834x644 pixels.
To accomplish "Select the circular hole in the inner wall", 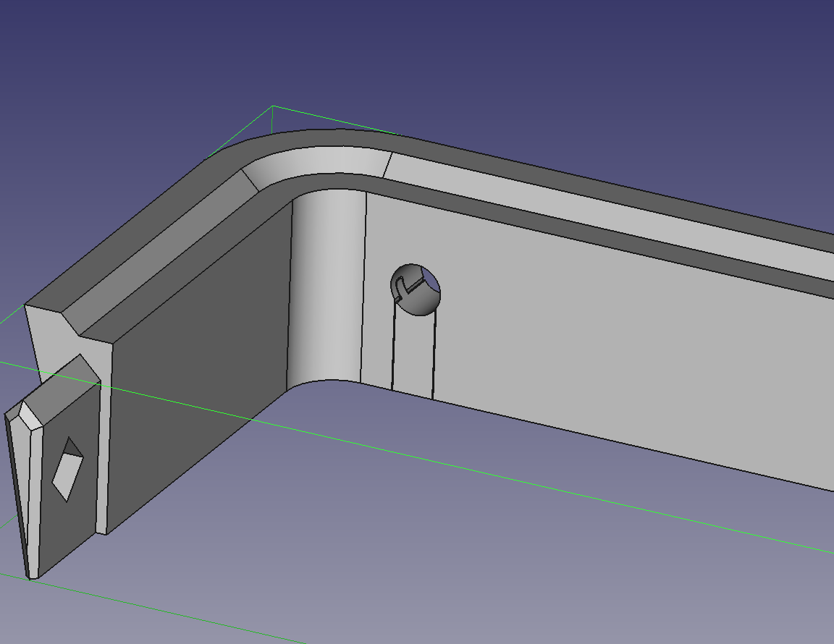I will point(416,290).
